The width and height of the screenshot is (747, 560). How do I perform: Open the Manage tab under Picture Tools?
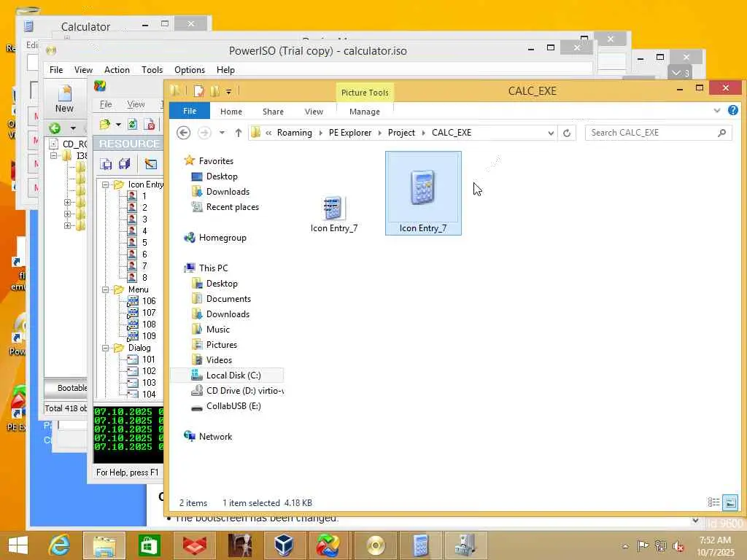click(x=365, y=112)
